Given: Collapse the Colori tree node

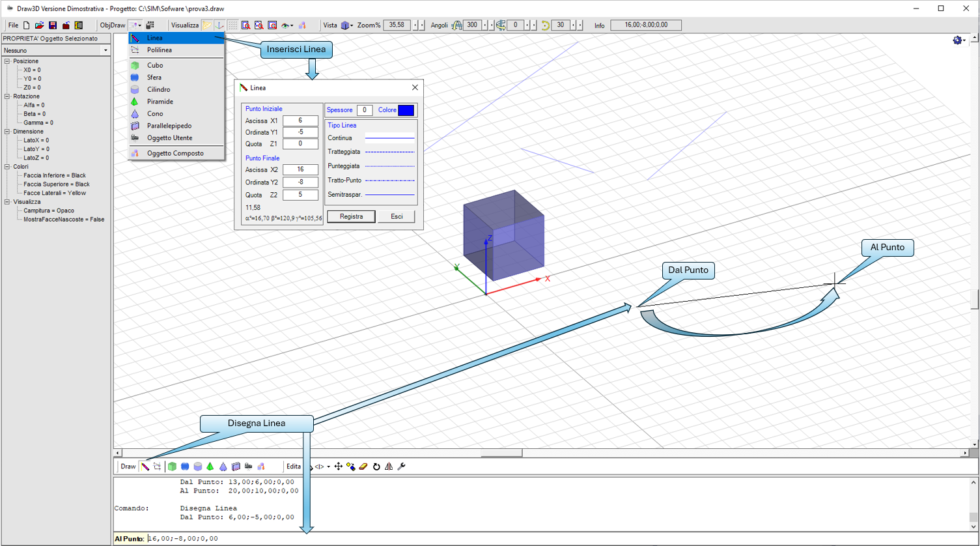Looking at the screenshot, I should click(7, 167).
